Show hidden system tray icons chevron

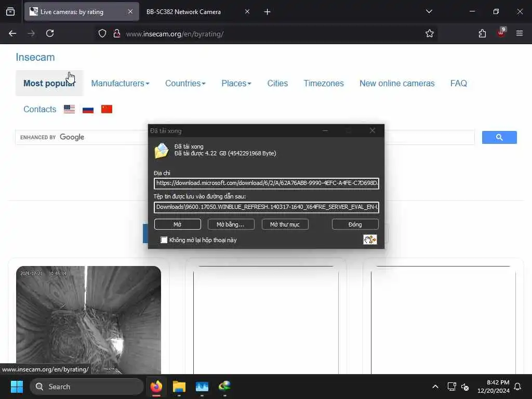coord(435,387)
